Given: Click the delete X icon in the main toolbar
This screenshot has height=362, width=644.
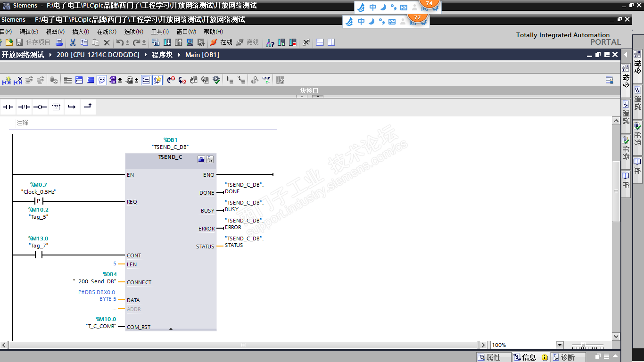Looking at the screenshot, I should point(107,42).
